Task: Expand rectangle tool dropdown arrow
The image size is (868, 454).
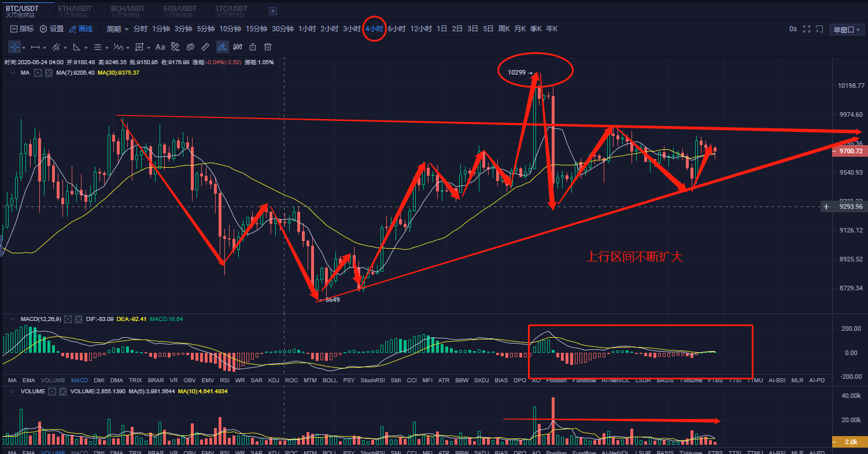Action: pos(149,47)
